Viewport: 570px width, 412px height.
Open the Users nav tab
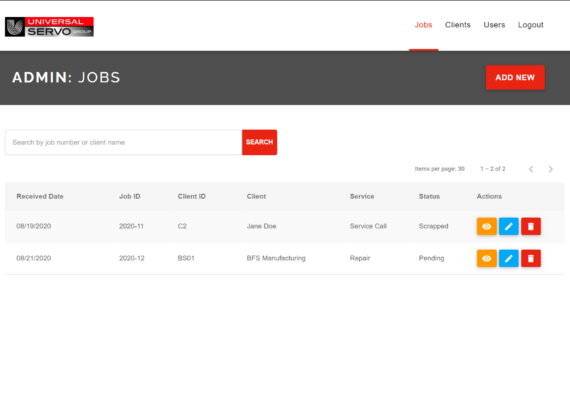(x=494, y=25)
